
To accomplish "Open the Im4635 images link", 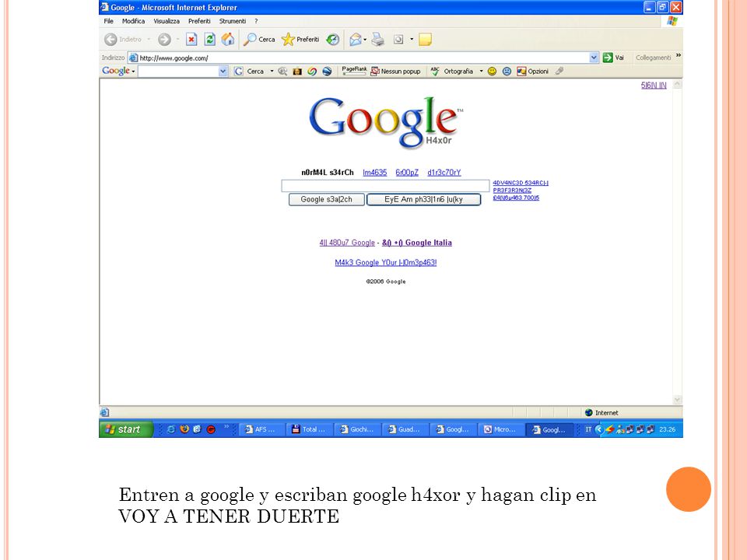I will (x=375, y=173).
